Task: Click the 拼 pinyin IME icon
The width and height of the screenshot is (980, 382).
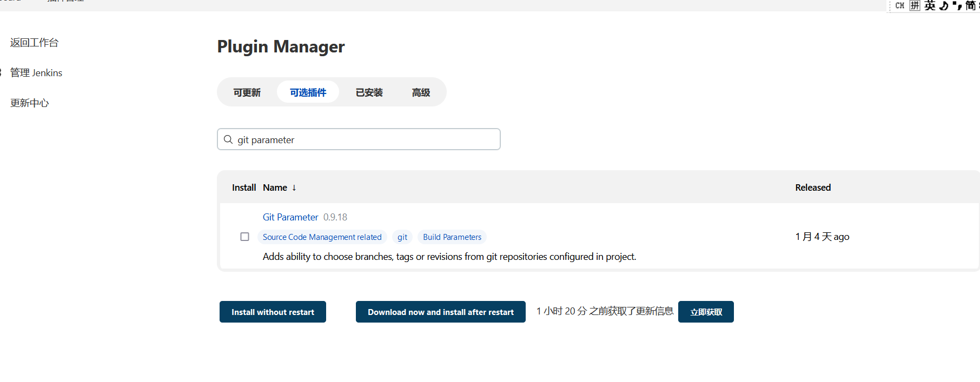Action: click(x=915, y=5)
